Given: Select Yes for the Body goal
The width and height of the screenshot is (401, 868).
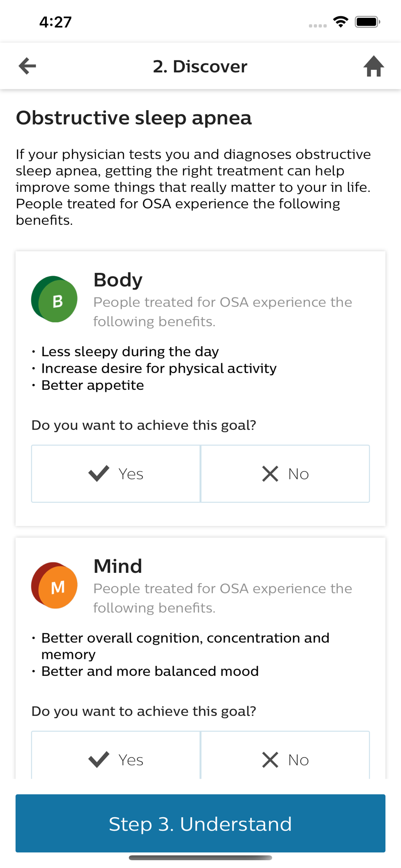Looking at the screenshot, I should (x=116, y=473).
